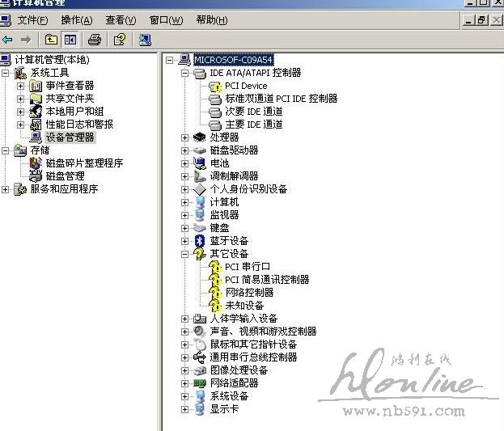The width and height of the screenshot is (504, 431).
Task: Select 磁盘碎片整理程序 in the tree
Action: [84, 163]
